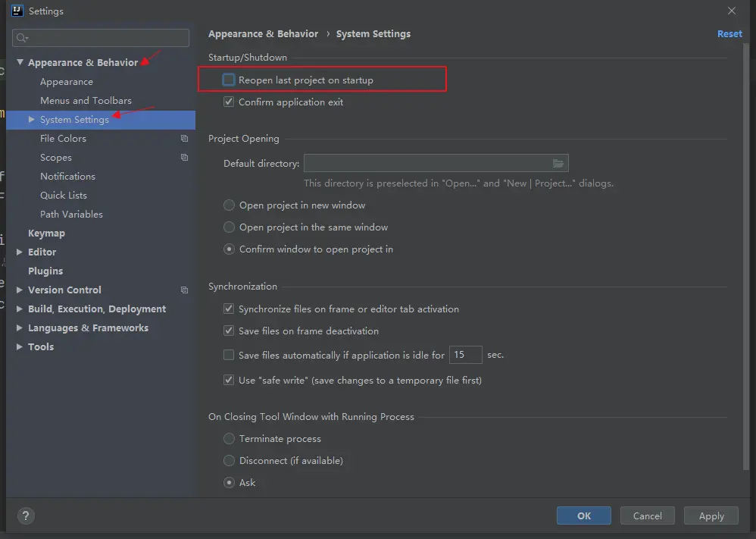756x539 pixels.
Task: Click project-level icon beside Version Control
Action: click(x=184, y=290)
